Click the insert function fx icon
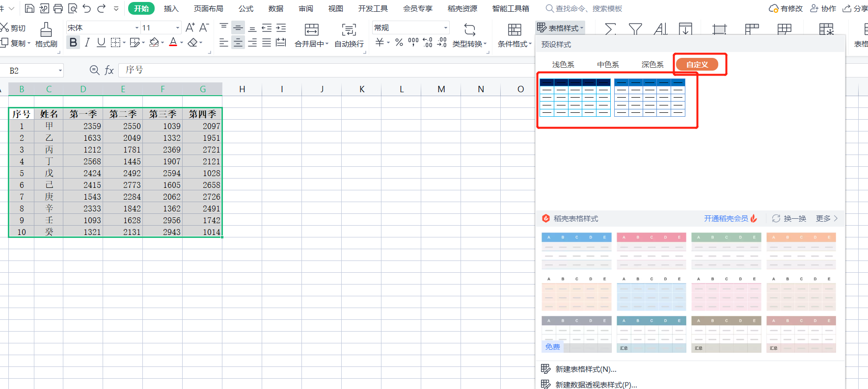868x389 pixels. (109, 70)
